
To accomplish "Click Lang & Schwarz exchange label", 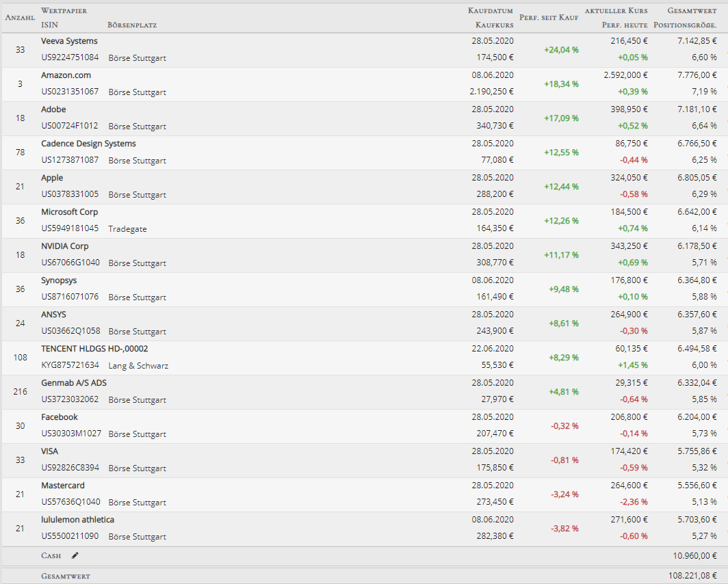I will click(138, 366).
